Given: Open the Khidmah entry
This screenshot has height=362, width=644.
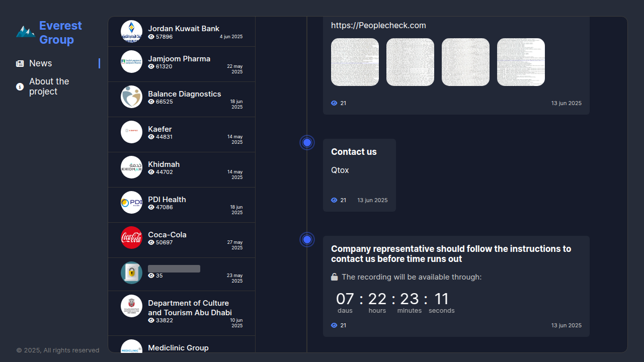Looking at the screenshot, I should 182,170.
